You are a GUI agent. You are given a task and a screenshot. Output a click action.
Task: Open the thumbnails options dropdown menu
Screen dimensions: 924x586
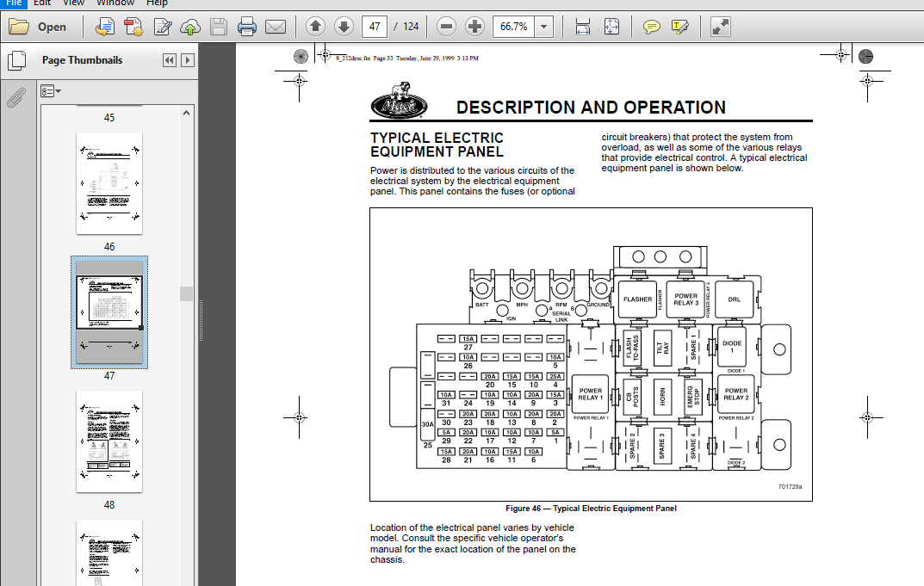click(x=51, y=91)
